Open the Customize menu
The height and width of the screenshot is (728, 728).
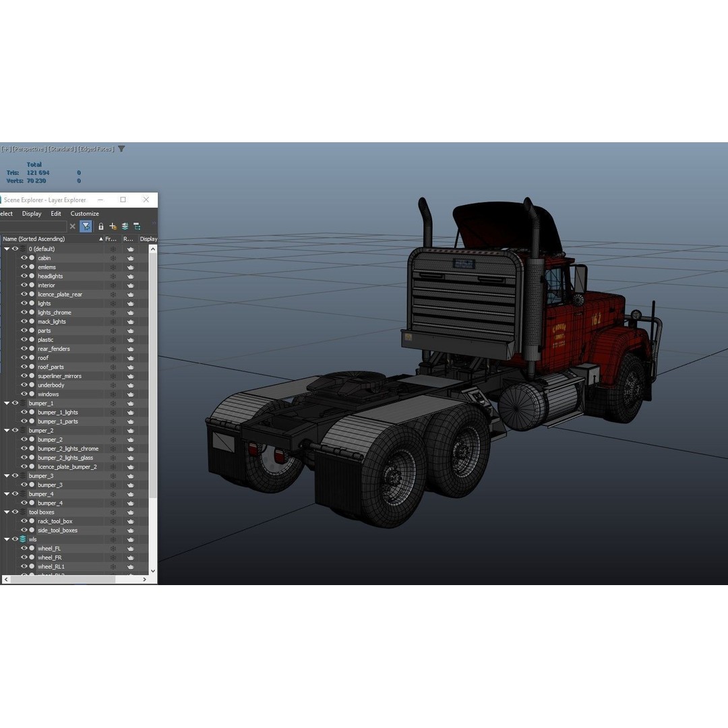pos(84,214)
